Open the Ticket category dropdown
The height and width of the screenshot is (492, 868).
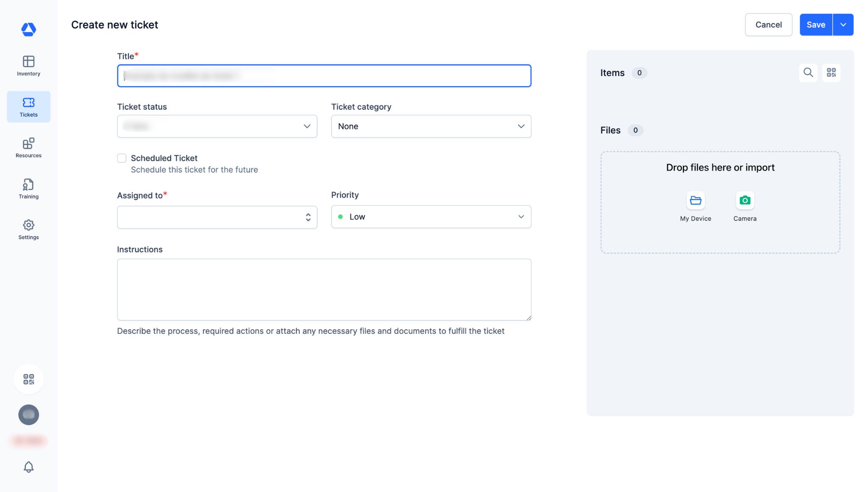(x=431, y=126)
